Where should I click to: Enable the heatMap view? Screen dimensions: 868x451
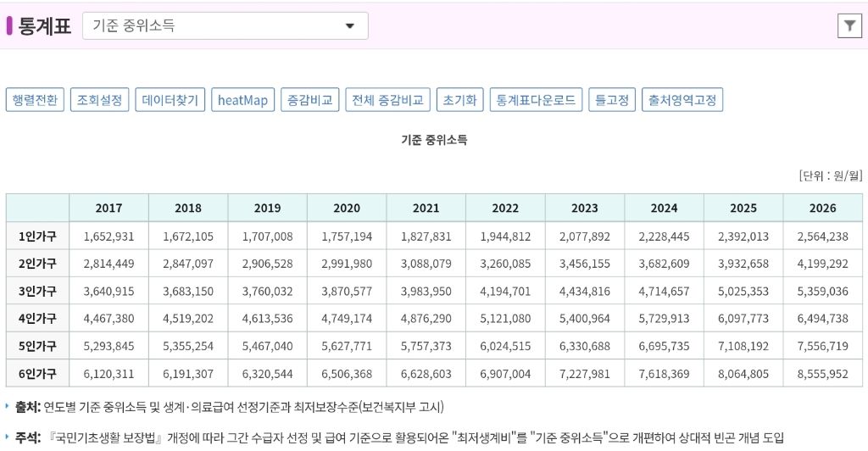click(x=242, y=99)
